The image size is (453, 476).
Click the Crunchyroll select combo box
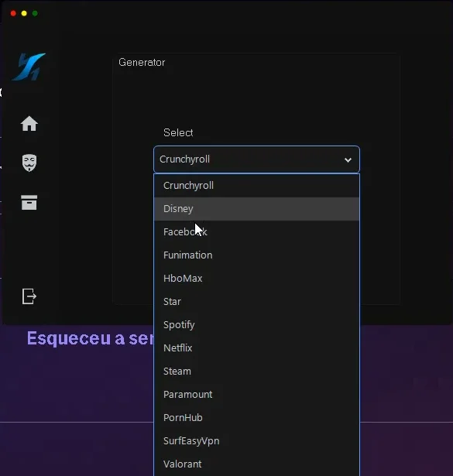click(256, 159)
